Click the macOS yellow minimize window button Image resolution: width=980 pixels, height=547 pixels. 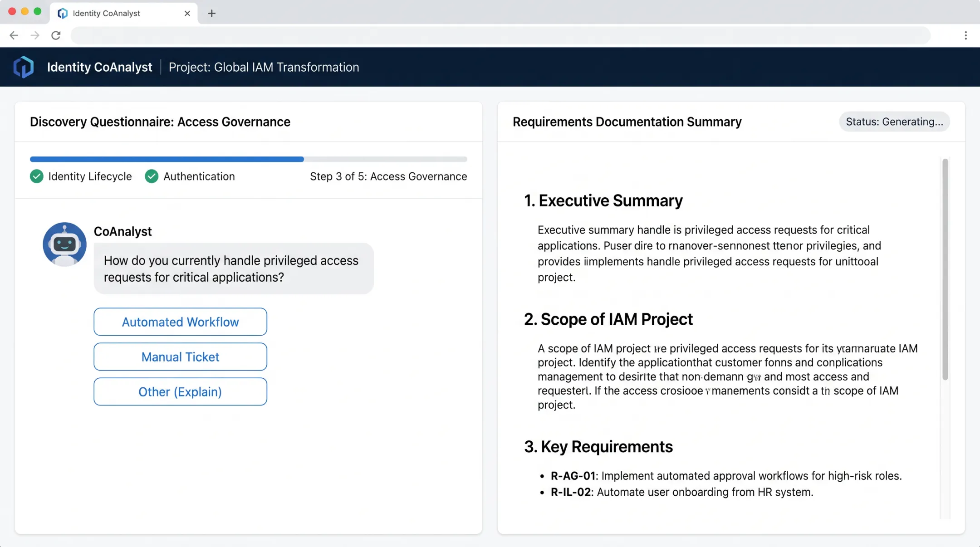25,11
